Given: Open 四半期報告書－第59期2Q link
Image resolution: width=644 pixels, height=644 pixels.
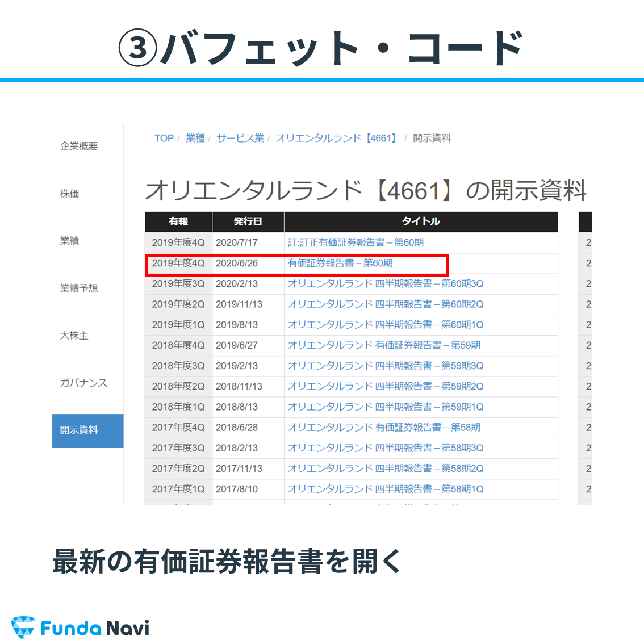Looking at the screenshot, I should point(386,387).
